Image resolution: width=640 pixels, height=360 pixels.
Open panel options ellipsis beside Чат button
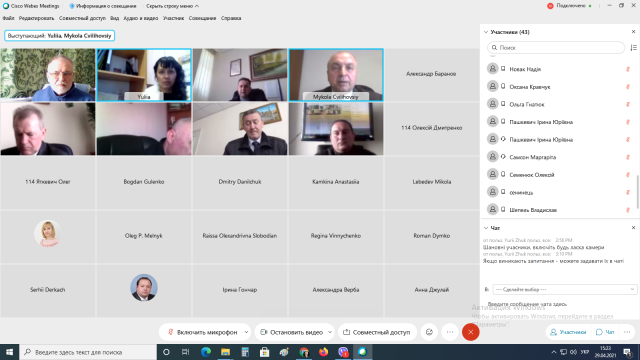(x=627, y=332)
